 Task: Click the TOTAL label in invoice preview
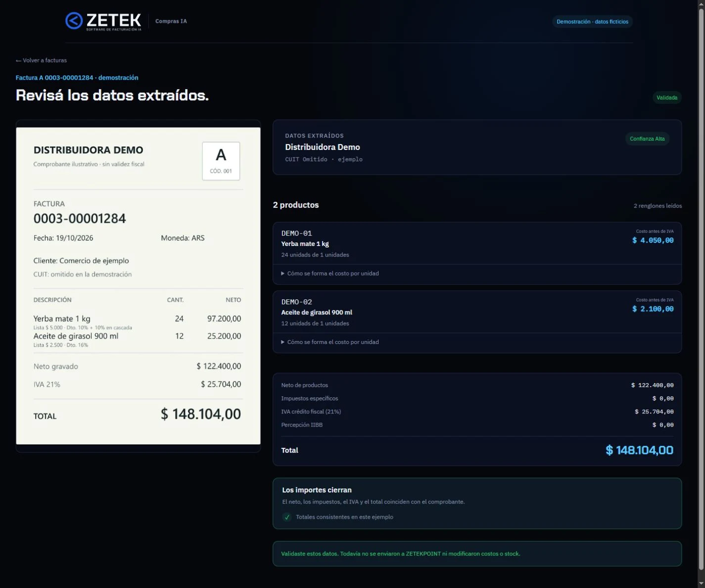(x=45, y=417)
